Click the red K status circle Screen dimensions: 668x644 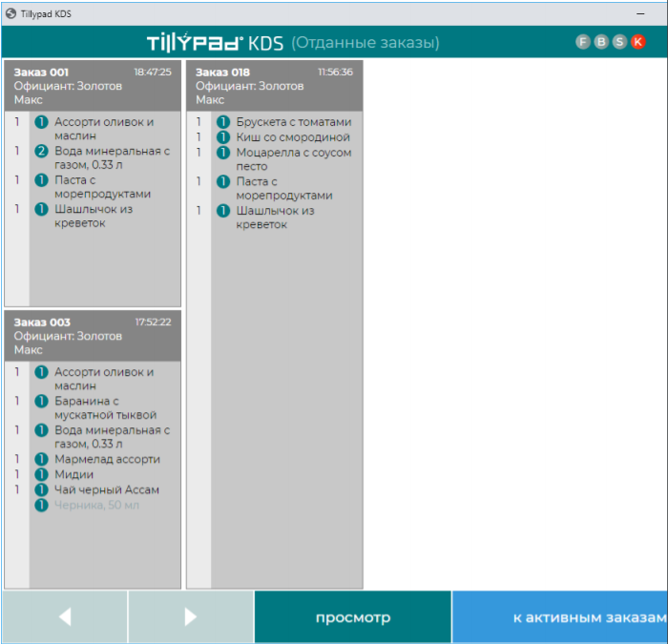(637, 42)
